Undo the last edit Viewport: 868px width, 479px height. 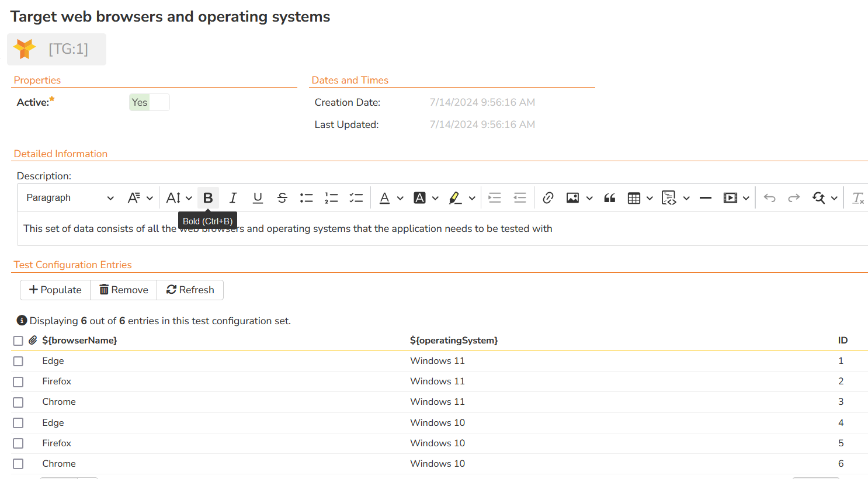tap(769, 198)
